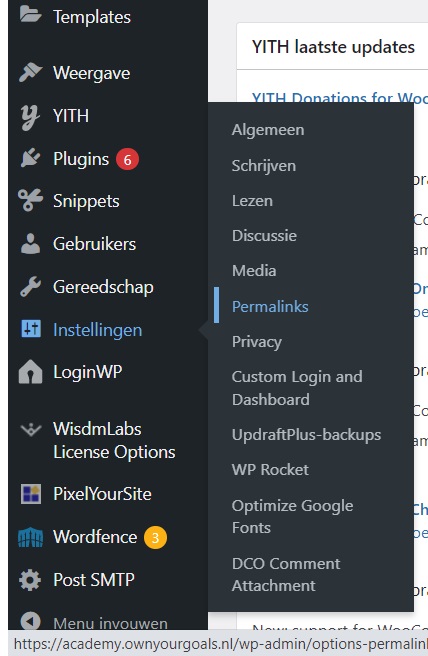
Task: Click the YITH logo icon
Action: click(30, 117)
